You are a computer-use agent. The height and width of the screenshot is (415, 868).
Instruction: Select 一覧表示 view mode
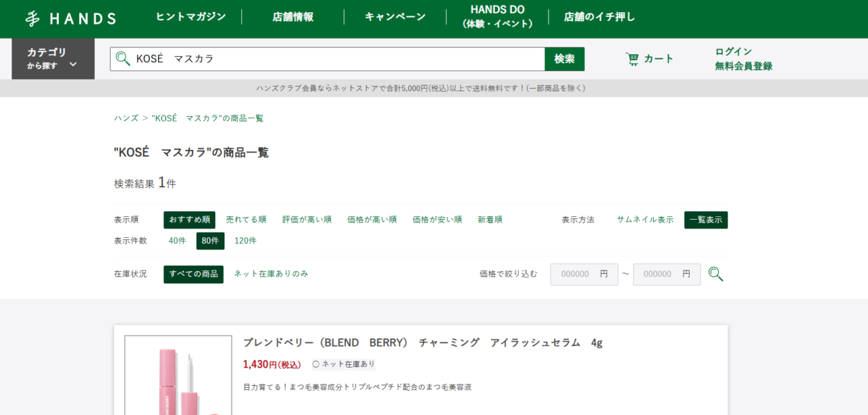pyautogui.click(x=706, y=220)
